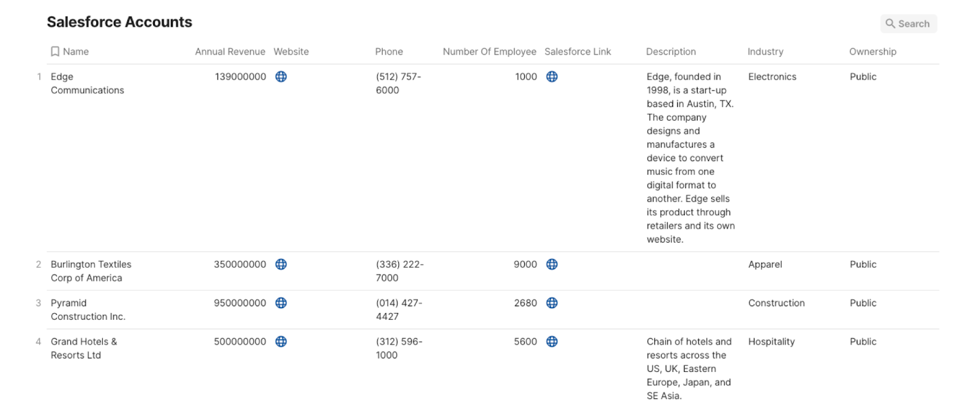This screenshot has width=980, height=405.
Task: Open Edge Communications website globe icon
Action: (x=281, y=77)
